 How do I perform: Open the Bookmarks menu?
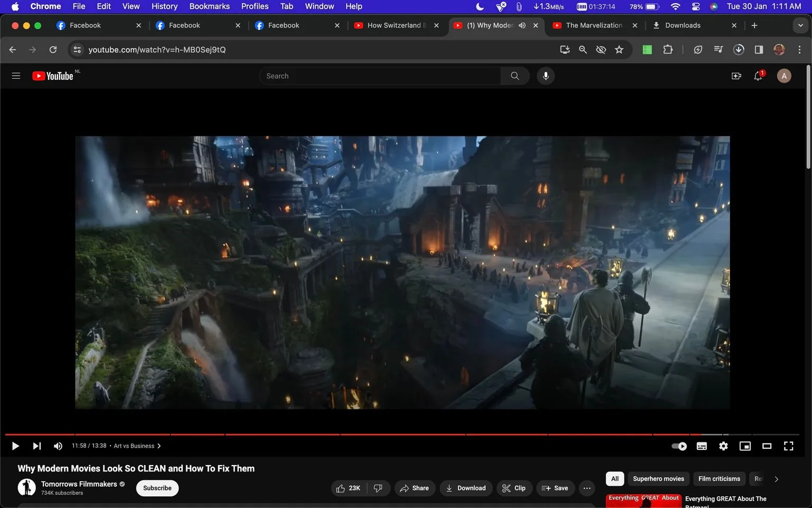209,6
